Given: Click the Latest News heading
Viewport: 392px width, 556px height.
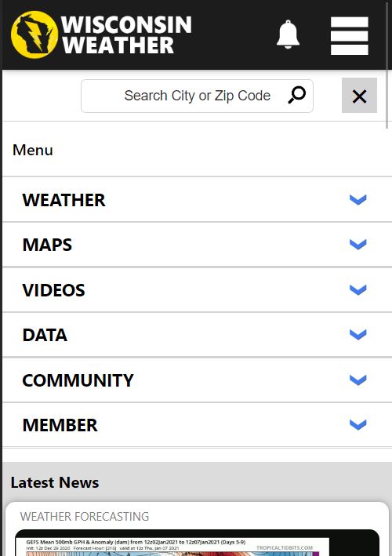Looking at the screenshot, I should coord(55,482).
